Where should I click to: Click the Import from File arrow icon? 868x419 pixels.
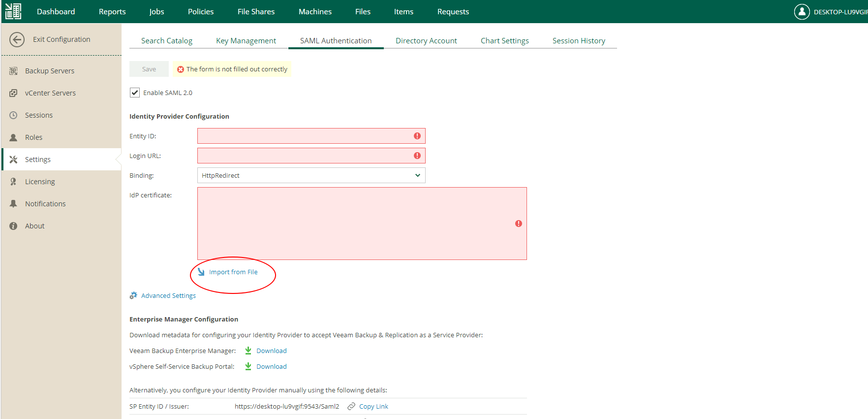coord(201,272)
